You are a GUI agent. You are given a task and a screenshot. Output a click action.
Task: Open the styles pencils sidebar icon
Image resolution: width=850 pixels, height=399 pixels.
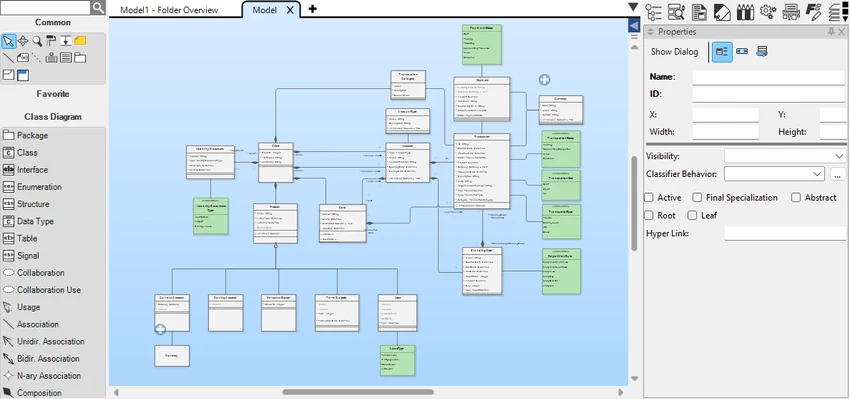(x=745, y=11)
